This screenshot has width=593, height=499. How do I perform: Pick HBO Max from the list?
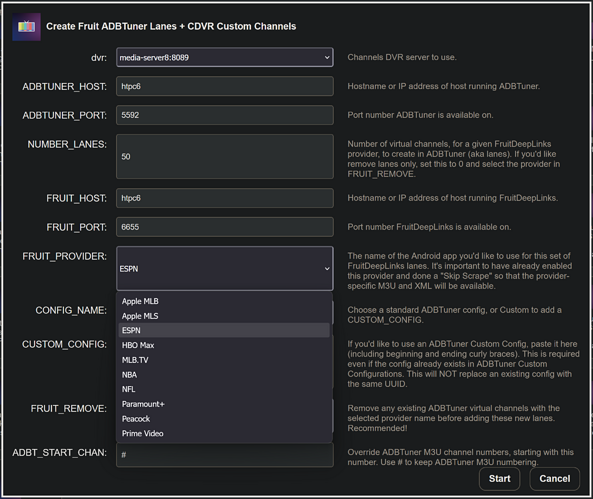point(224,345)
